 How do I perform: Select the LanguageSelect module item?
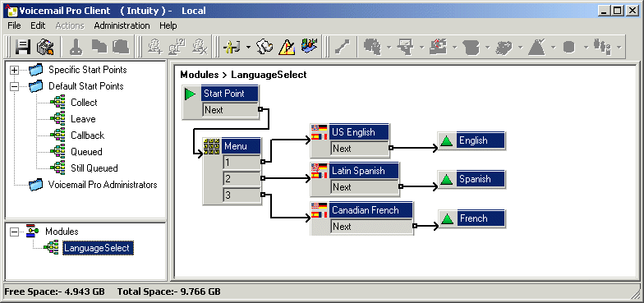click(97, 248)
